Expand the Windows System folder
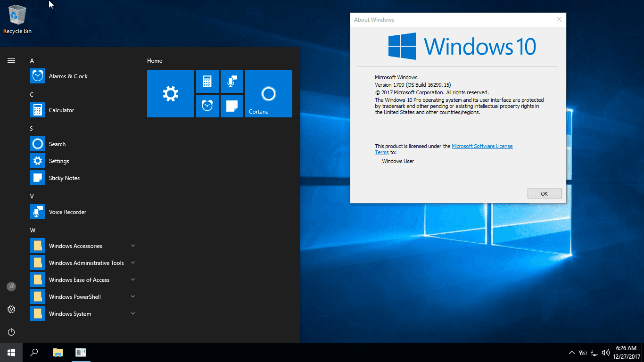644x362 pixels. [x=69, y=313]
